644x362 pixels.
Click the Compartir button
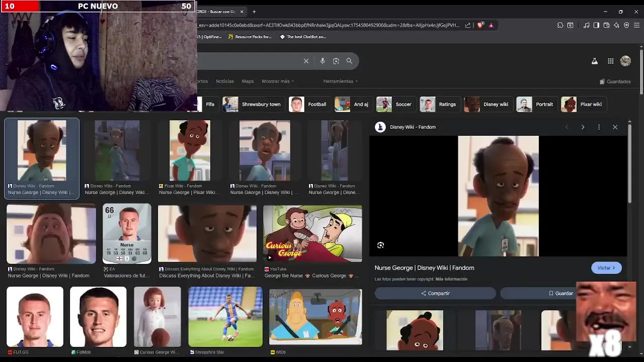(x=435, y=293)
